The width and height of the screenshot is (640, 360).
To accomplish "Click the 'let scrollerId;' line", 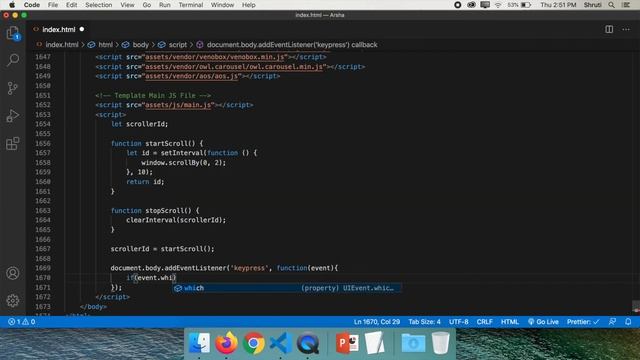I will tap(139, 124).
